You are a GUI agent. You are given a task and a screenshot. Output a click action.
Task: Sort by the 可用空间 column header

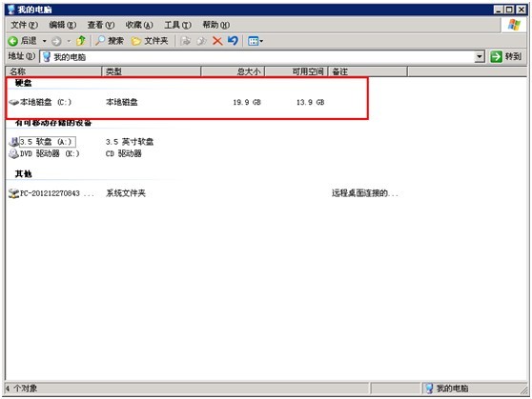(297, 71)
